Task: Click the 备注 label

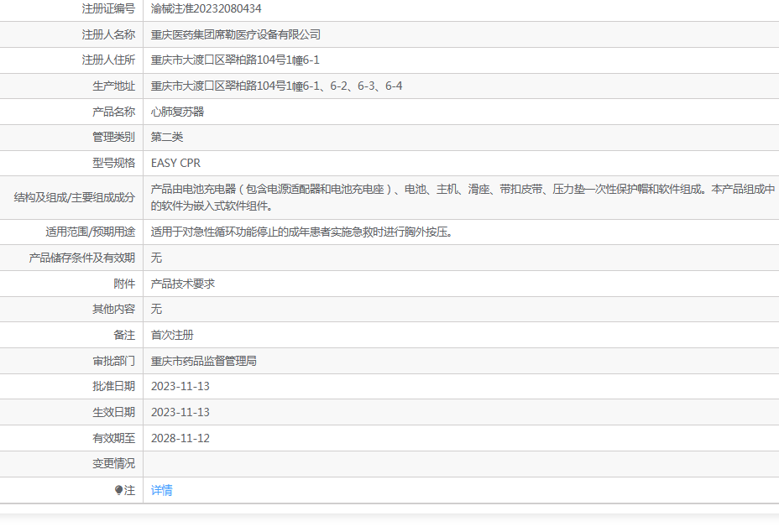Action: coord(124,335)
